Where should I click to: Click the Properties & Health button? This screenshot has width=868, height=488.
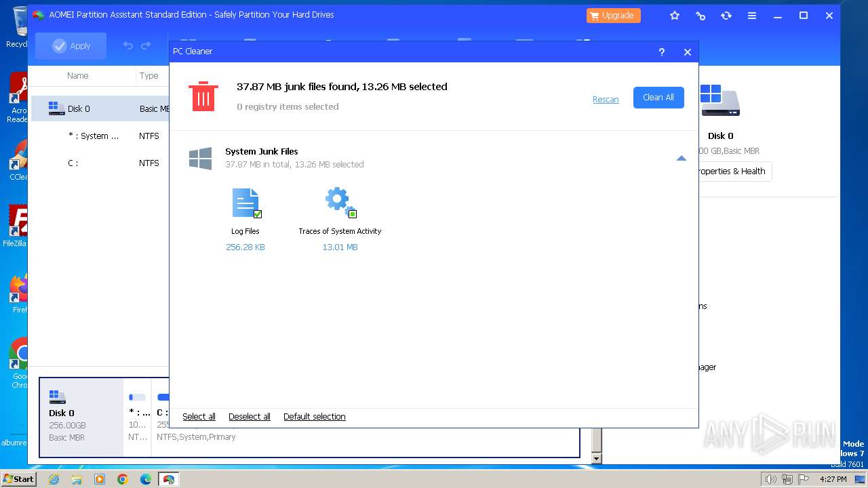point(731,171)
